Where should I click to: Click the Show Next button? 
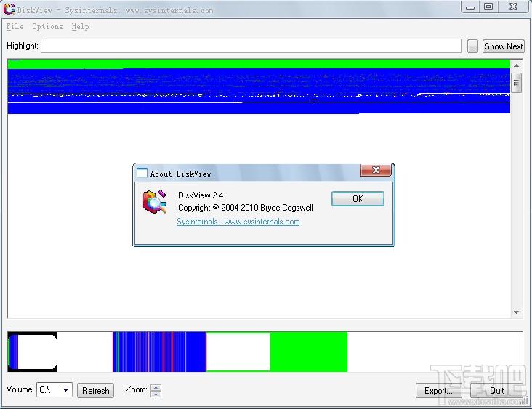coord(504,46)
